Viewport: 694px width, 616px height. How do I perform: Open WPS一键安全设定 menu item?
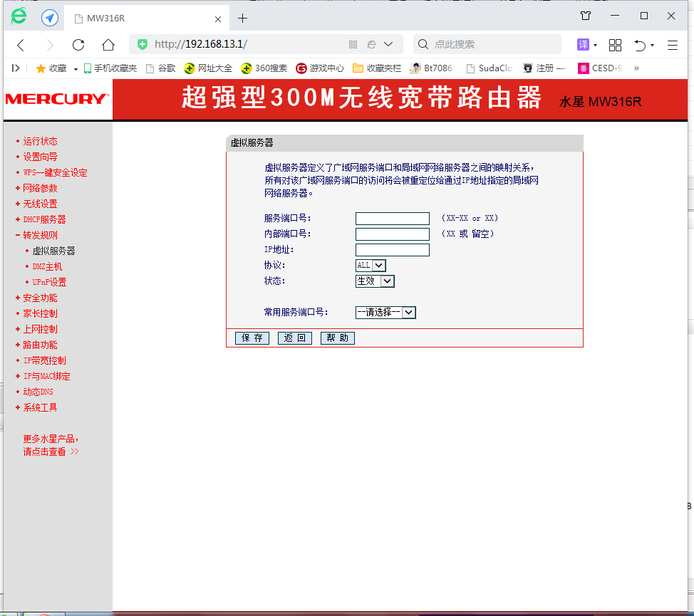point(55,172)
